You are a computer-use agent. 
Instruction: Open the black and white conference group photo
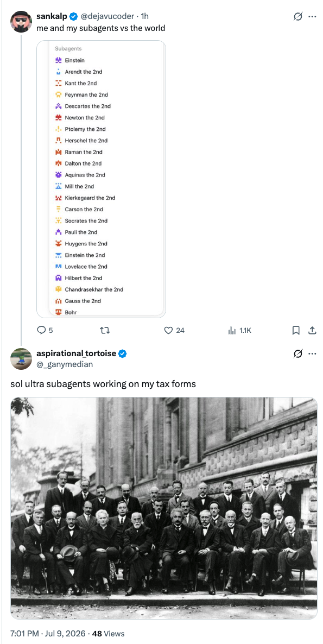pos(164,508)
